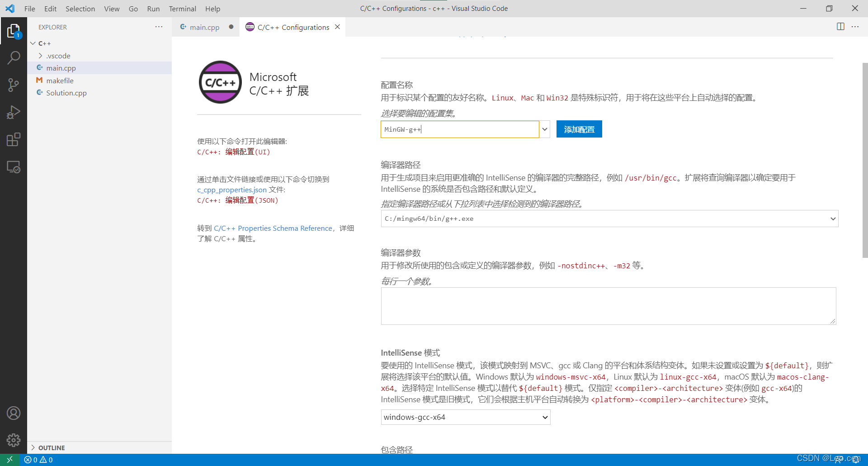Click the remote window status bar icon
The height and width of the screenshot is (466, 868).
(x=9, y=460)
